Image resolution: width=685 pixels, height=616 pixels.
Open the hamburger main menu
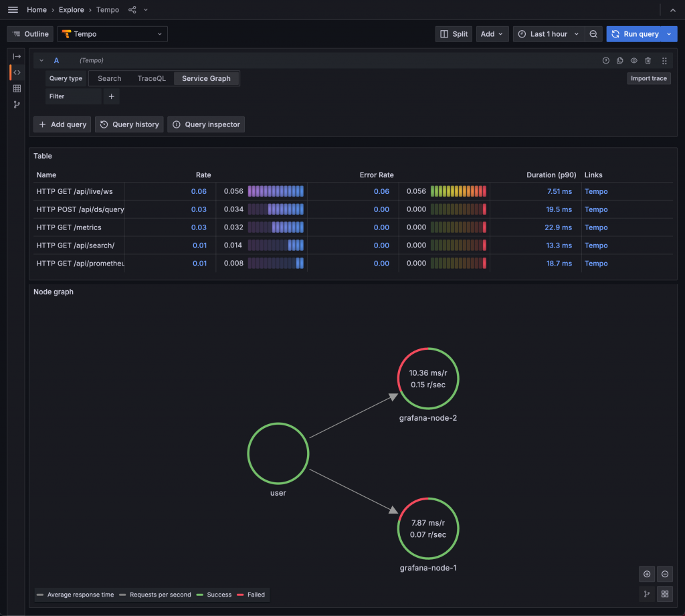[13, 9]
